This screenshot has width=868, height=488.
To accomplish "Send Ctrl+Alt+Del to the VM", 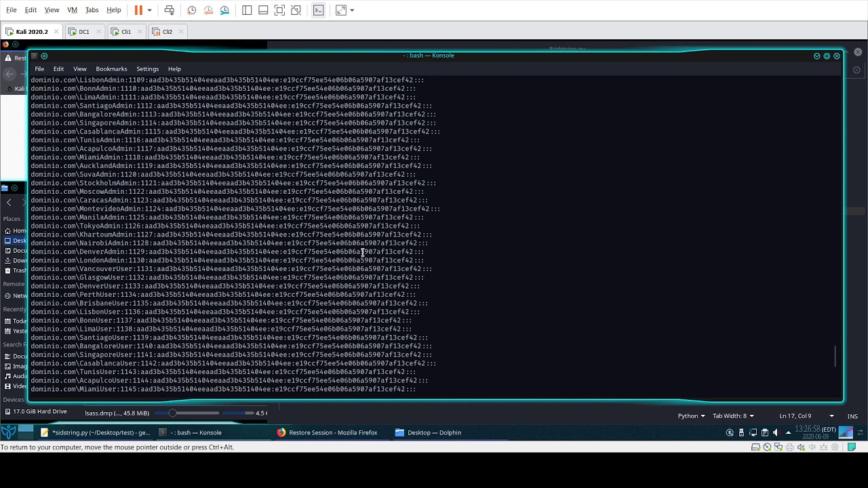I will pos(170,10).
